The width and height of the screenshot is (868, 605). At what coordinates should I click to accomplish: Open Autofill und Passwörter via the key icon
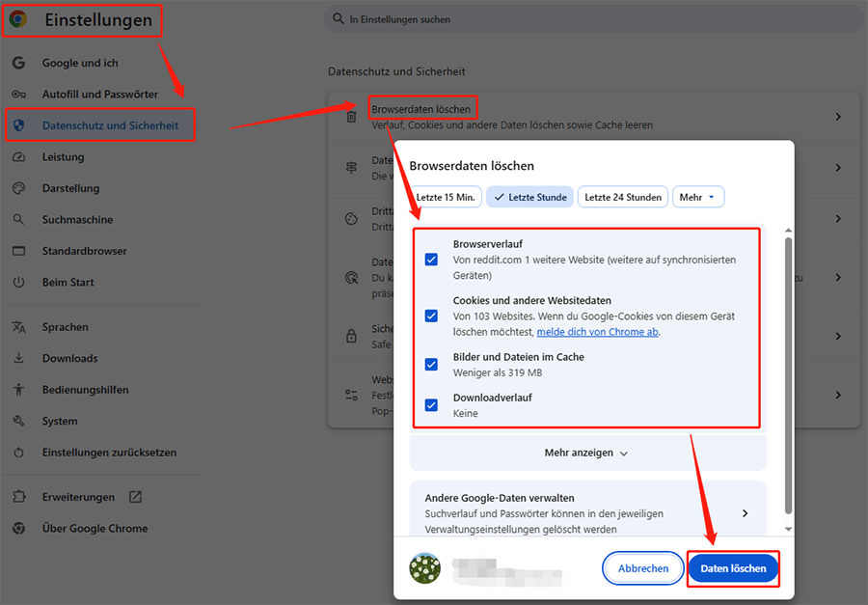click(x=21, y=94)
